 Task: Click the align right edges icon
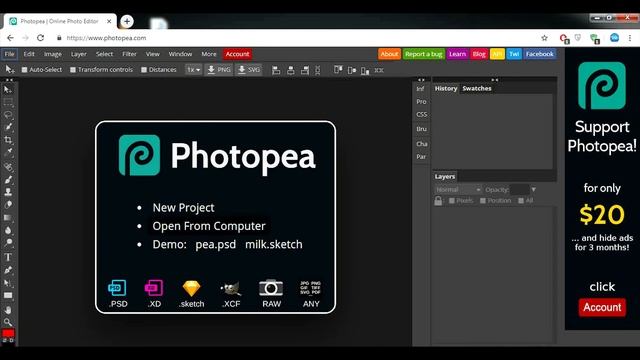[305, 70]
